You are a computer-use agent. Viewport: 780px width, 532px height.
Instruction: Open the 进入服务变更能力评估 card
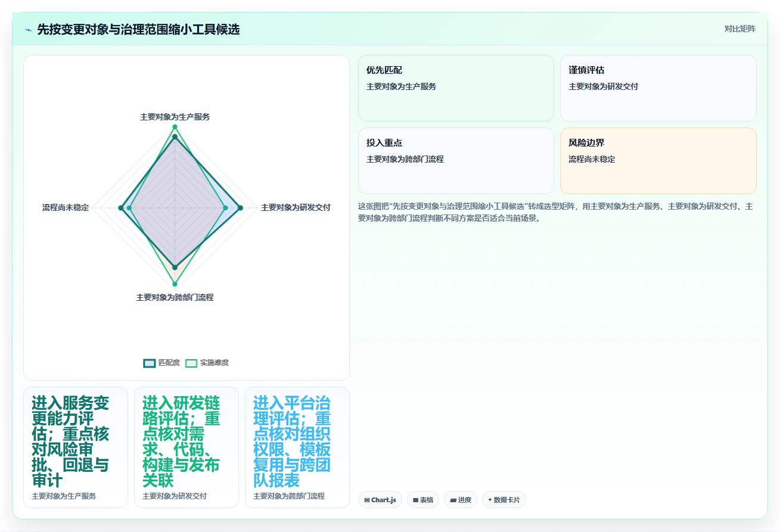pyautogui.click(x=76, y=447)
